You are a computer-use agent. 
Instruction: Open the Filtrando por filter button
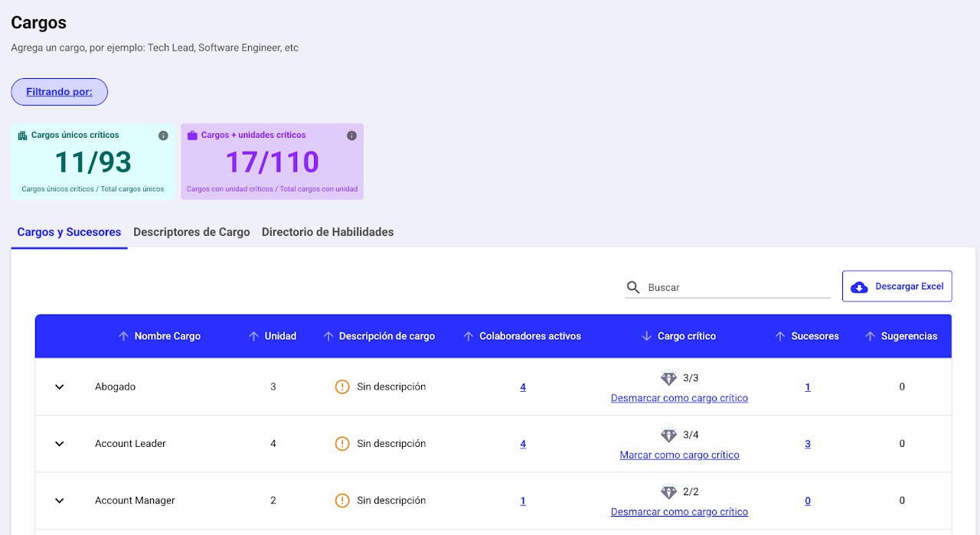point(59,92)
